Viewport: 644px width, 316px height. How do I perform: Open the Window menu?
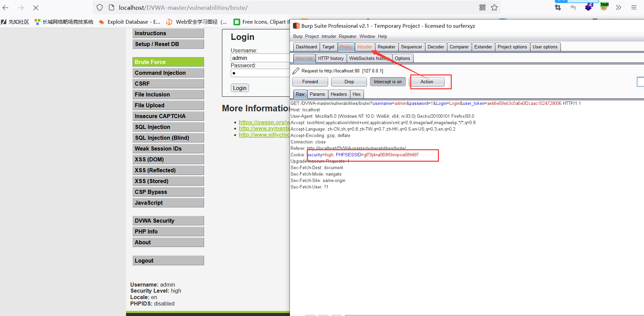[367, 37]
